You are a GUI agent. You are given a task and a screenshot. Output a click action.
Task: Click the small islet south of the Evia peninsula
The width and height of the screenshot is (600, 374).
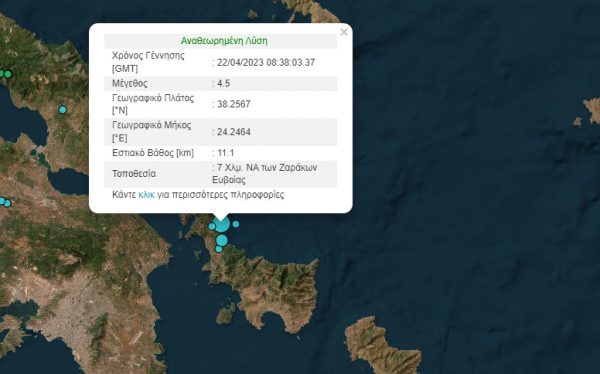226,314
